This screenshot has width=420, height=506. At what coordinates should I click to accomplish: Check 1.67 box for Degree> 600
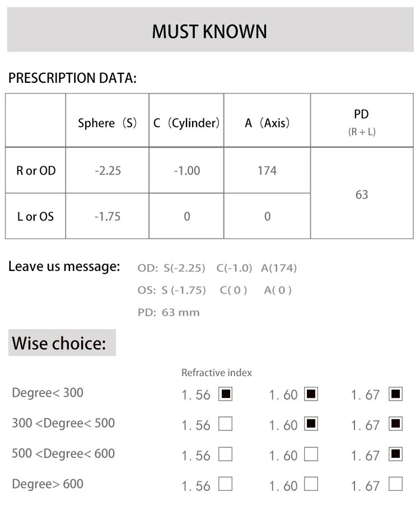click(395, 484)
